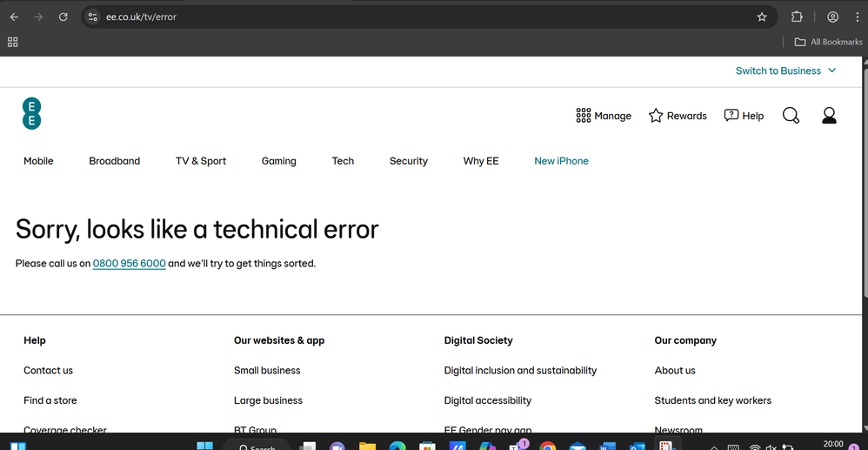Expand the Switch to Business dropdown
Viewport: 868px width, 450px height.
coord(785,71)
